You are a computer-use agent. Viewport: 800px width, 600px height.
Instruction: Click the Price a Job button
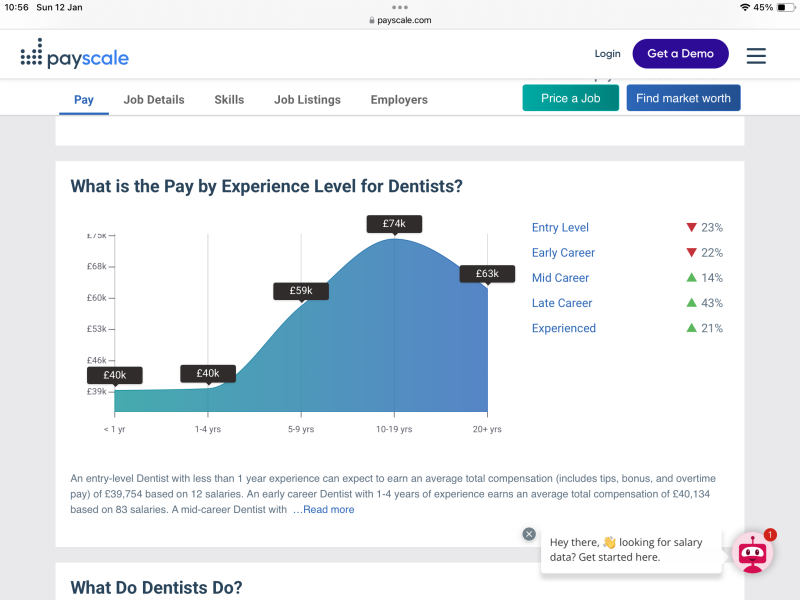coord(570,98)
